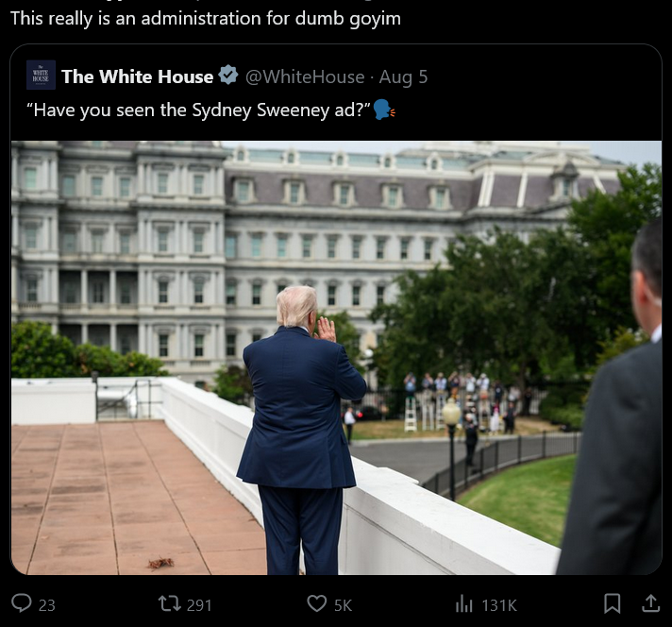672x627 pixels.
Task: Click the reply speech bubble icon
Action: click(x=21, y=603)
